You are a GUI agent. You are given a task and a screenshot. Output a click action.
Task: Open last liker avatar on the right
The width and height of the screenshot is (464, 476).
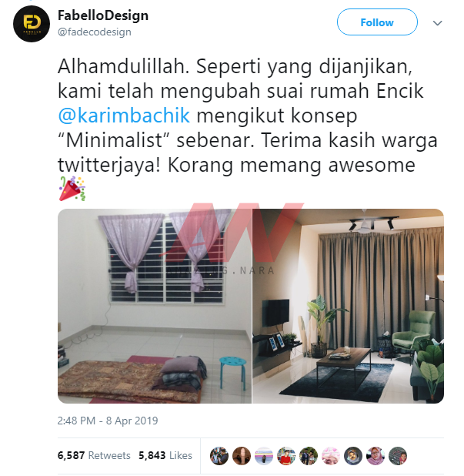(x=398, y=456)
